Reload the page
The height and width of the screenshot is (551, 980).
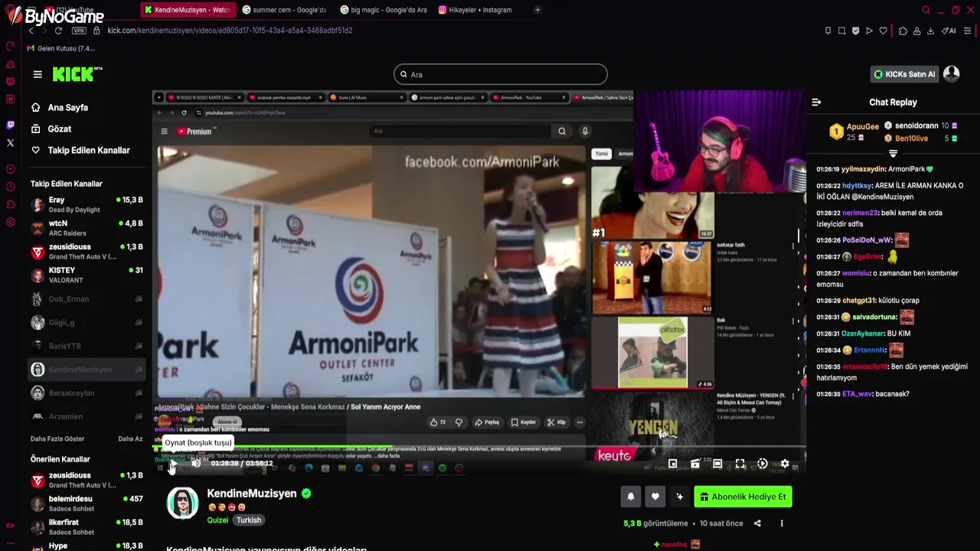(x=58, y=31)
